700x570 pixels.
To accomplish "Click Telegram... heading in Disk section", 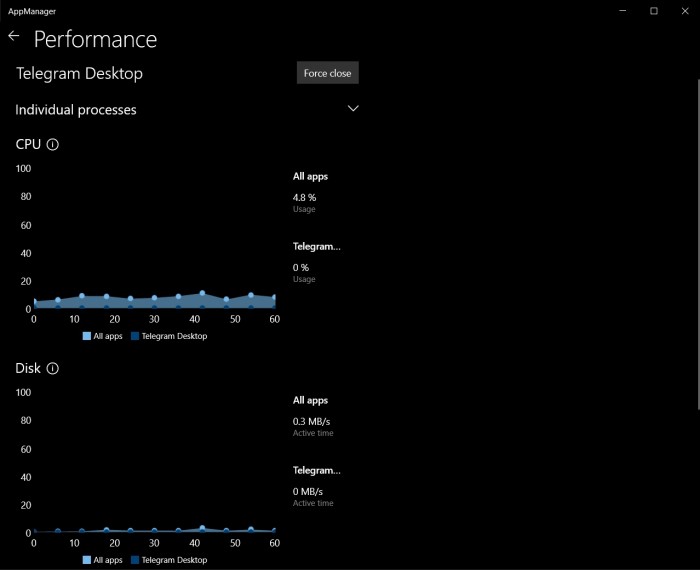I will tap(317, 470).
